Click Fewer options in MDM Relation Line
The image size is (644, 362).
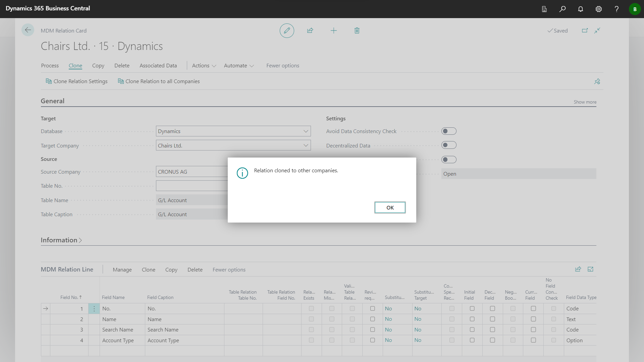229,269
